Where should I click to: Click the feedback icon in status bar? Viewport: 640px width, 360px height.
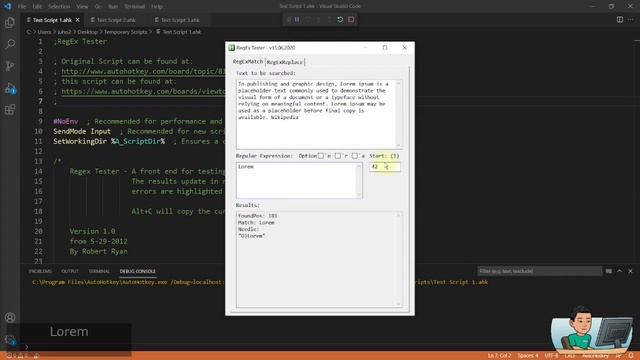click(x=618, y=356)
